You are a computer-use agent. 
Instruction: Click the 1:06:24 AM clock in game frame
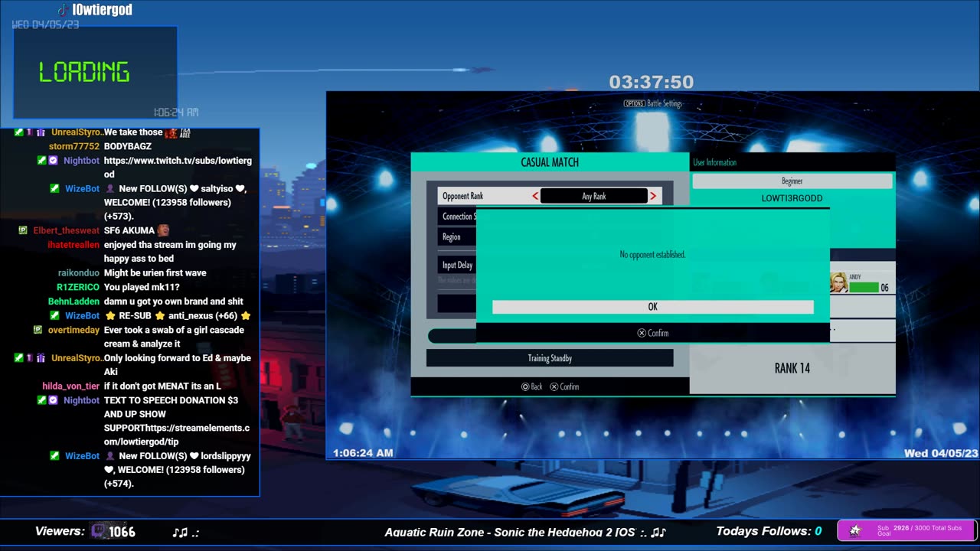pyautogui.click(x=363, y=453)
